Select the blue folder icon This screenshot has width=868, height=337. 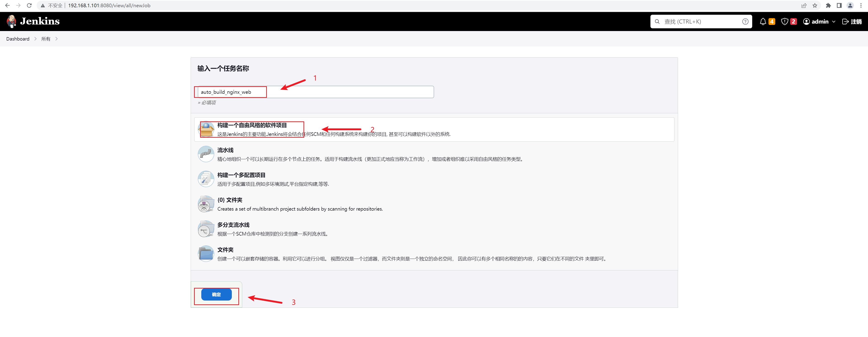point(206,254)
